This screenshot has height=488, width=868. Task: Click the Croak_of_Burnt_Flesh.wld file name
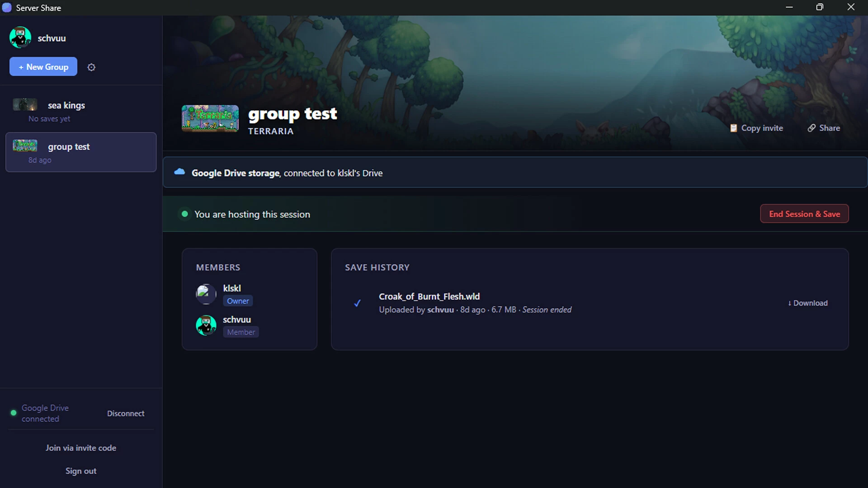click(429, 296)
